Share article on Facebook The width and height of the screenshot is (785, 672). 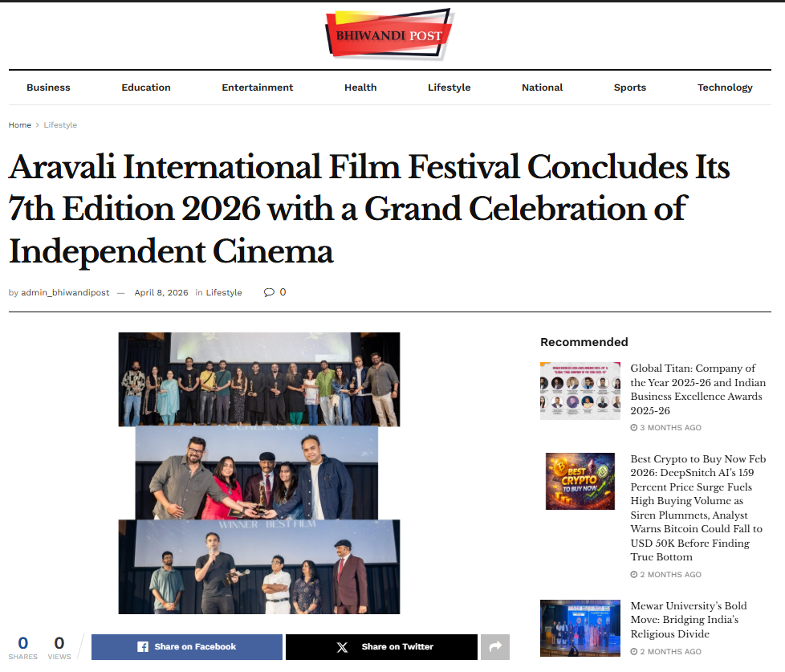pyautogui.click(x=186, y=646)
